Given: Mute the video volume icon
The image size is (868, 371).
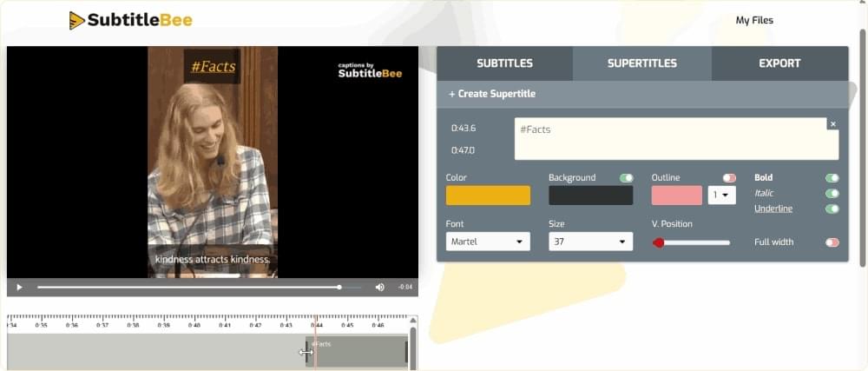Looking at the screenshot, I should pyautogui.click(x=380, y=288).
